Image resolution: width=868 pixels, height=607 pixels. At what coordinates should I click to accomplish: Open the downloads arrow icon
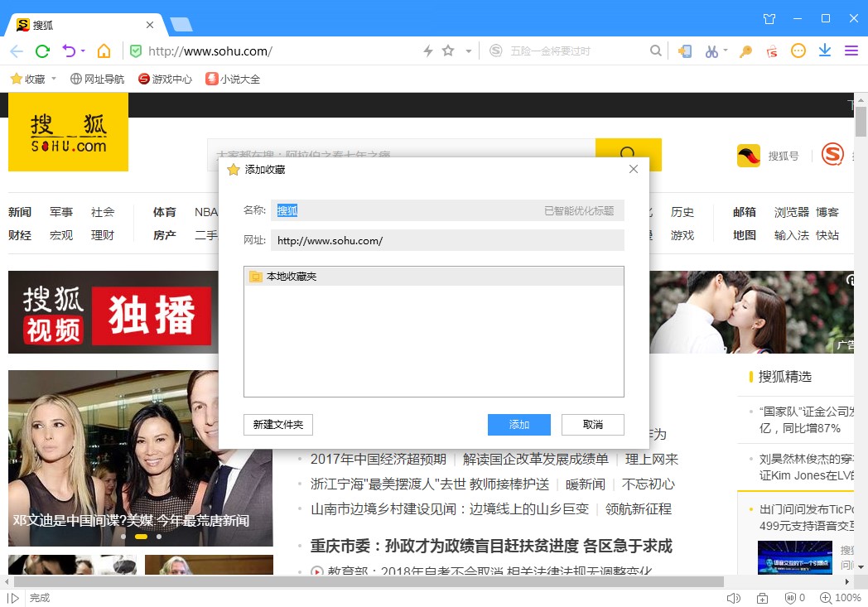[825, 51]
